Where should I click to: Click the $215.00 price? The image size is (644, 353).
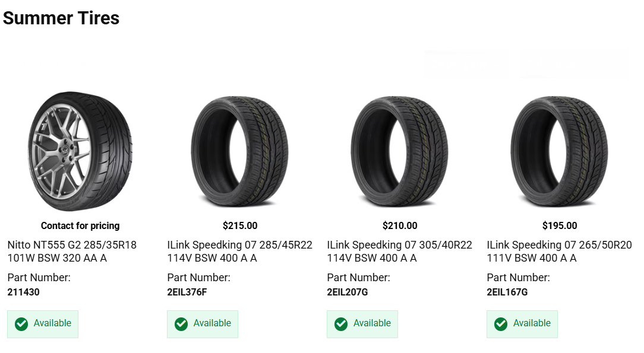pyautogui.click(x=240, y=225)
